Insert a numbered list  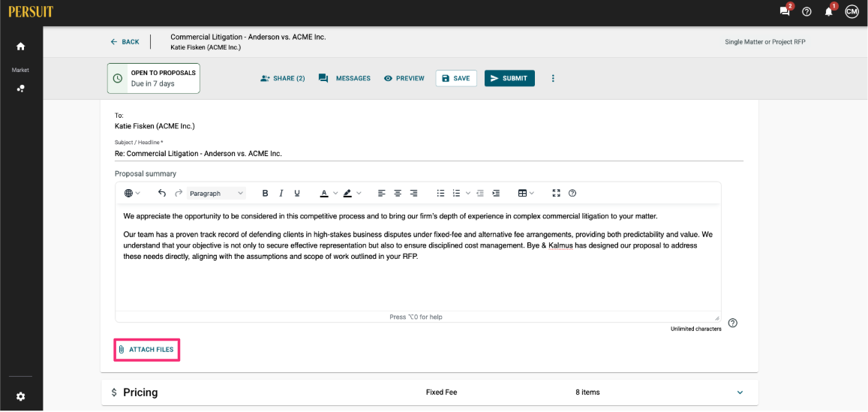457,194
